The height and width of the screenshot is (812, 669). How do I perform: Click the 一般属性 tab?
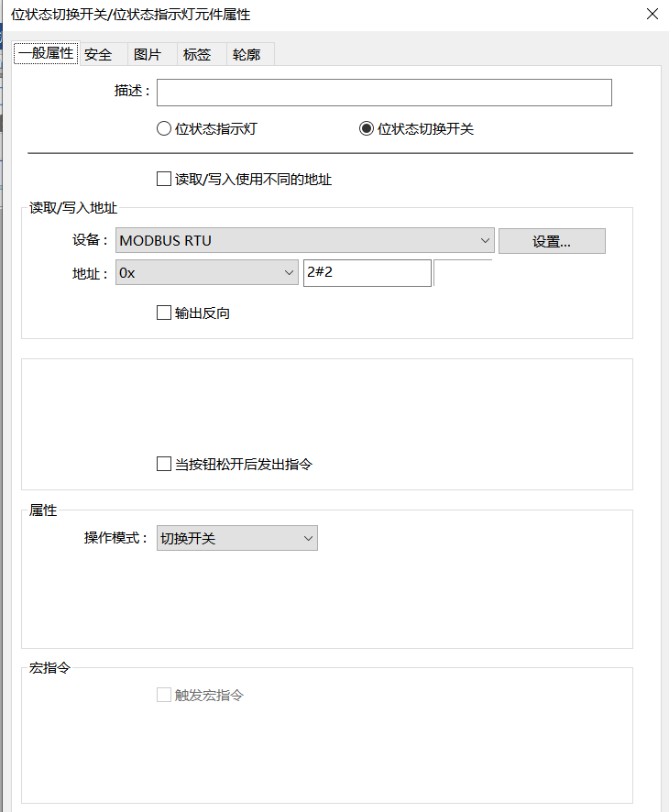pyautogui.click(x=46, y=54)
